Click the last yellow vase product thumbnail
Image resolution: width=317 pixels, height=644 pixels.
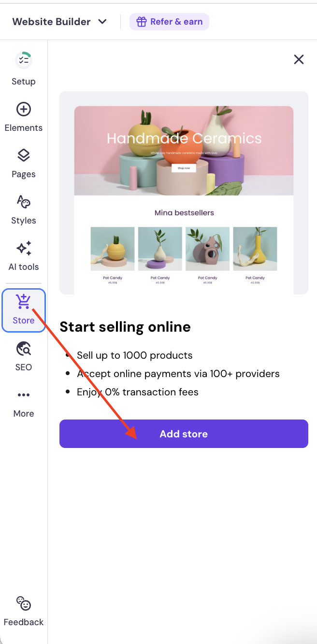point(255,249)
